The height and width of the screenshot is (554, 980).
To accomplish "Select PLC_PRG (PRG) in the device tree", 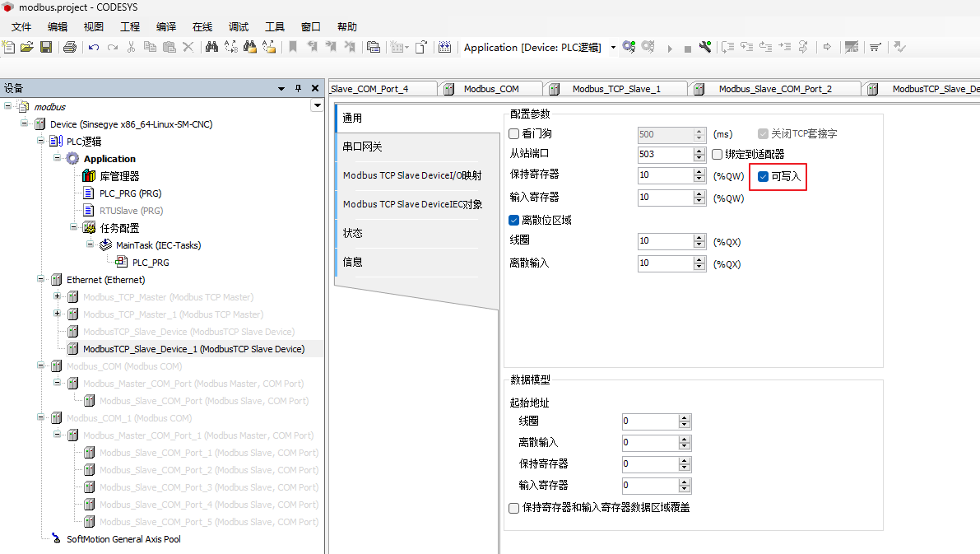I will click(x=130, y=193).
